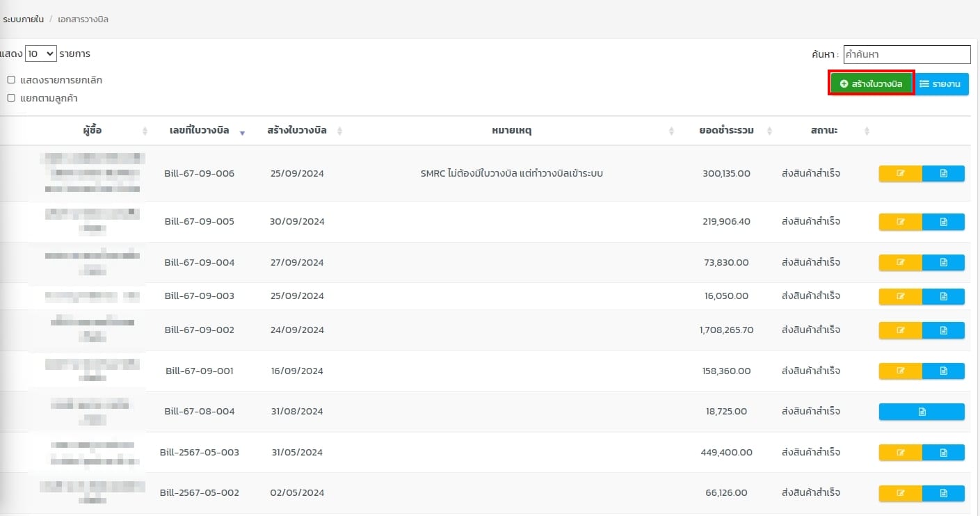980x516 pixels.
Task: Click the เอกสารวางบิล breadcrumb item
Action: (83, 19)
